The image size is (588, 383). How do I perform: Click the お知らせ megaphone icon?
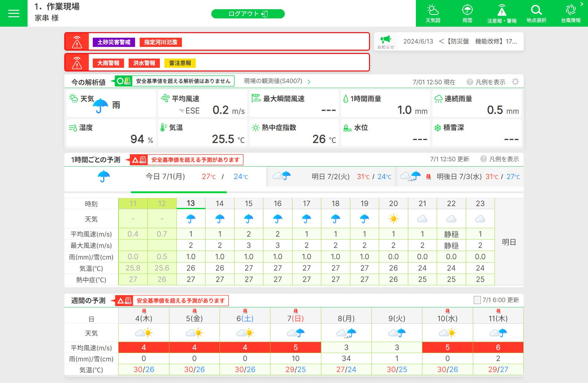click(x=386, y=41)
